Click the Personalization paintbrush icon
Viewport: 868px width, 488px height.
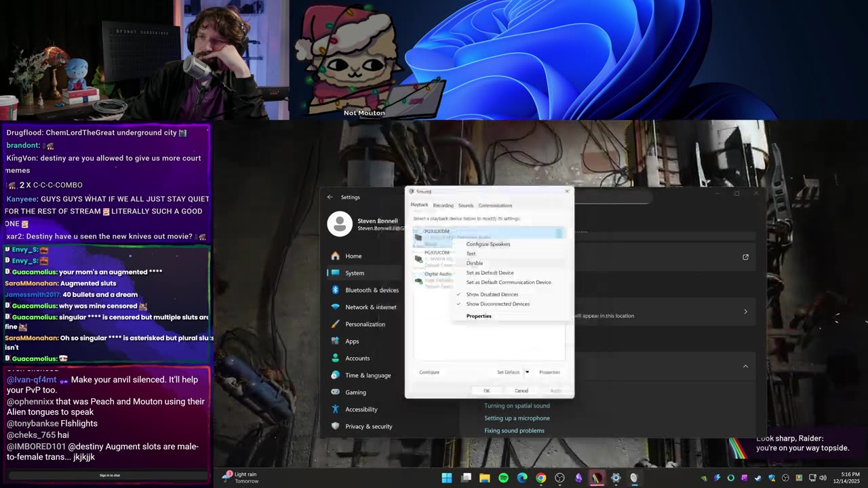(x=335, y=324)
